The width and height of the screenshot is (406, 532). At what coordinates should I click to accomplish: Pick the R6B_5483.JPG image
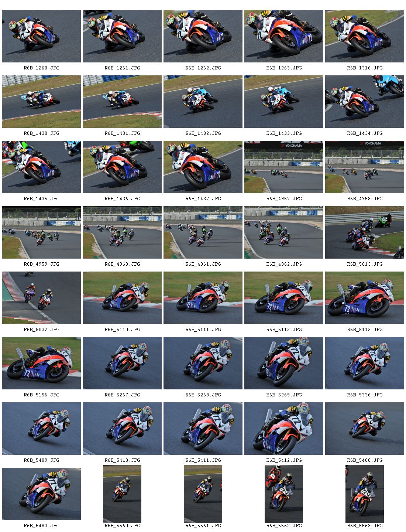(41, 494)
